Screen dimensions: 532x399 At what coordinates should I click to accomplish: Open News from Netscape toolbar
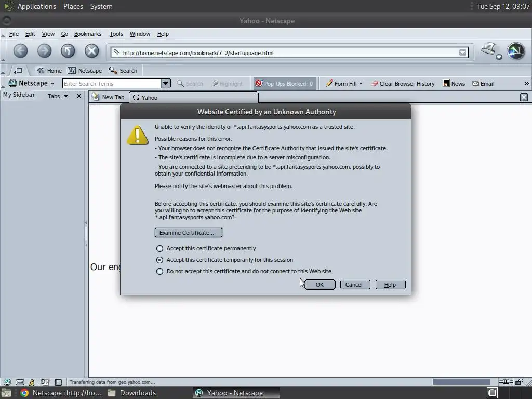pos(454,84)
